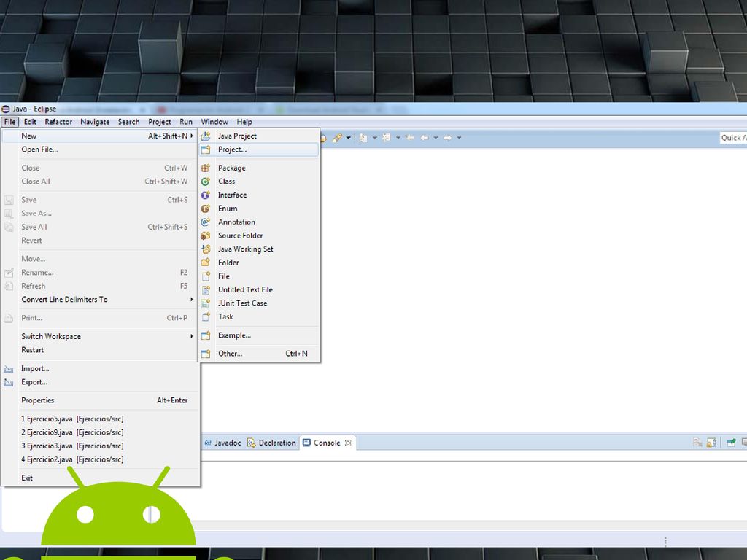
Task: Open the Back history dropdown
Action: [436, 138]
